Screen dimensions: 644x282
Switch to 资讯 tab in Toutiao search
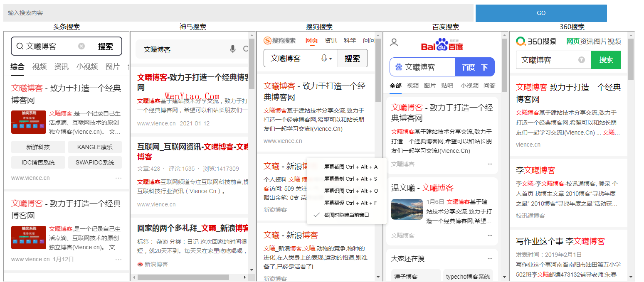(62, 66)
